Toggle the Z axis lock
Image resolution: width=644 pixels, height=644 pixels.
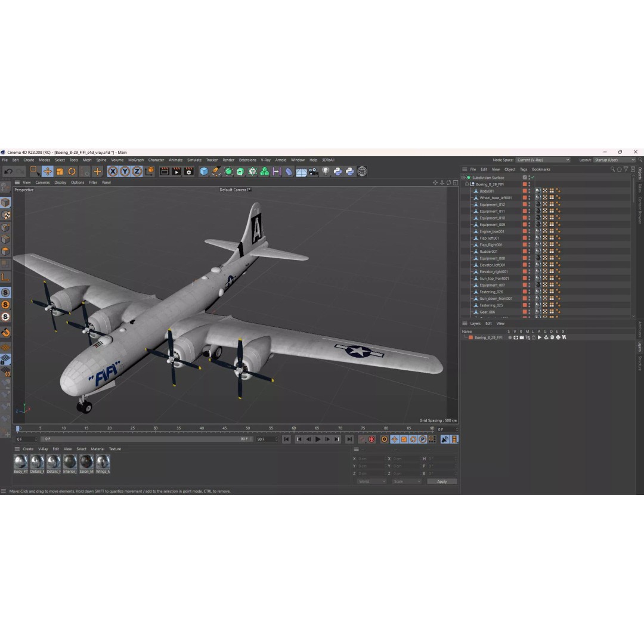(137, 171)
